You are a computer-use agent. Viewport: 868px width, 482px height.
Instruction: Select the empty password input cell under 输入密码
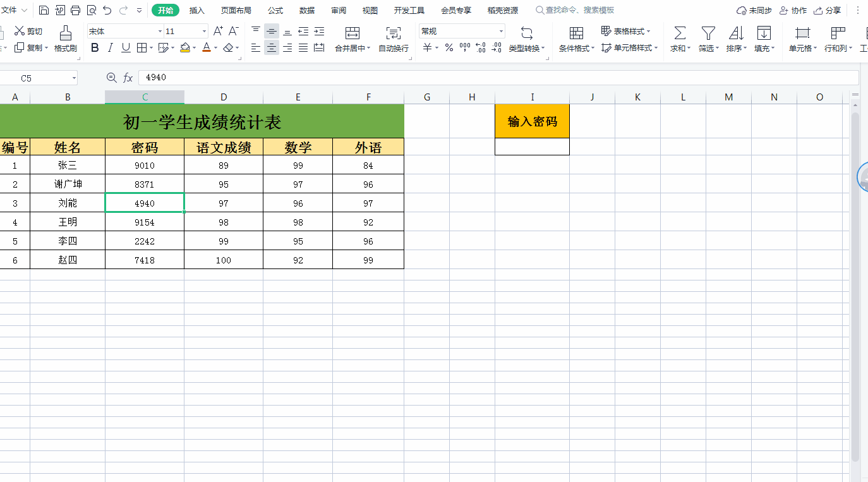(532, 147)
